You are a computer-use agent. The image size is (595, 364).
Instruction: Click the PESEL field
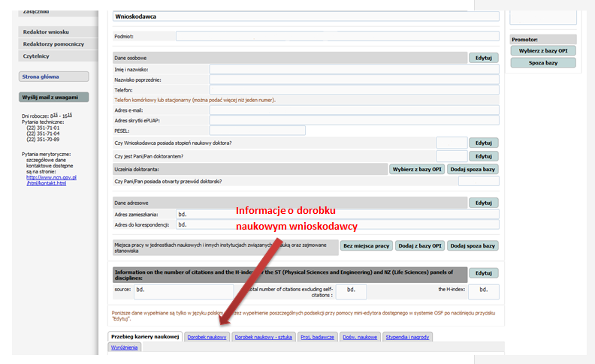tap(257, 131)
